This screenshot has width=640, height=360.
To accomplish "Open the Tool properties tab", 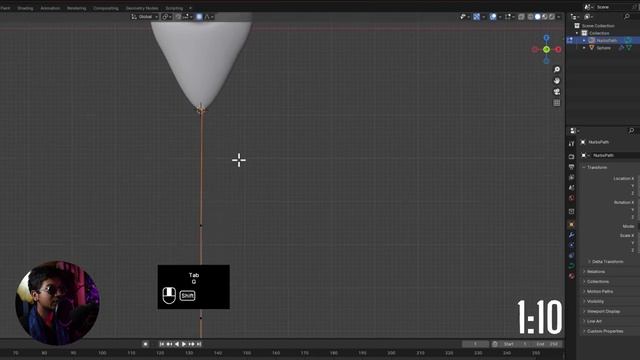I will (571, 144).
